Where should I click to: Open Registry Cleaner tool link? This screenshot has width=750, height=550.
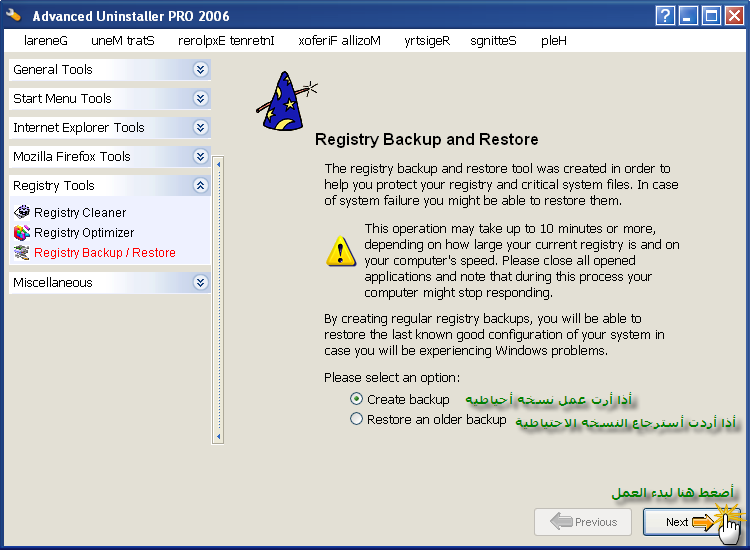click(80, 212)
